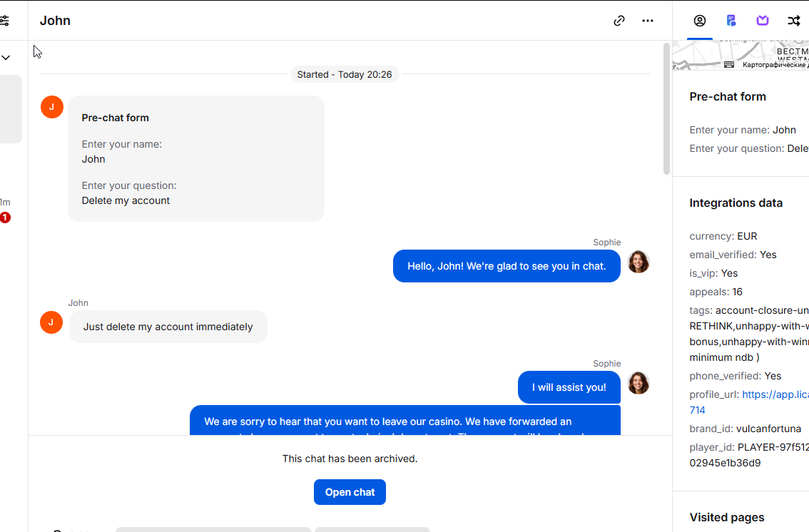Click the map thumbnail in details panel

741,55
